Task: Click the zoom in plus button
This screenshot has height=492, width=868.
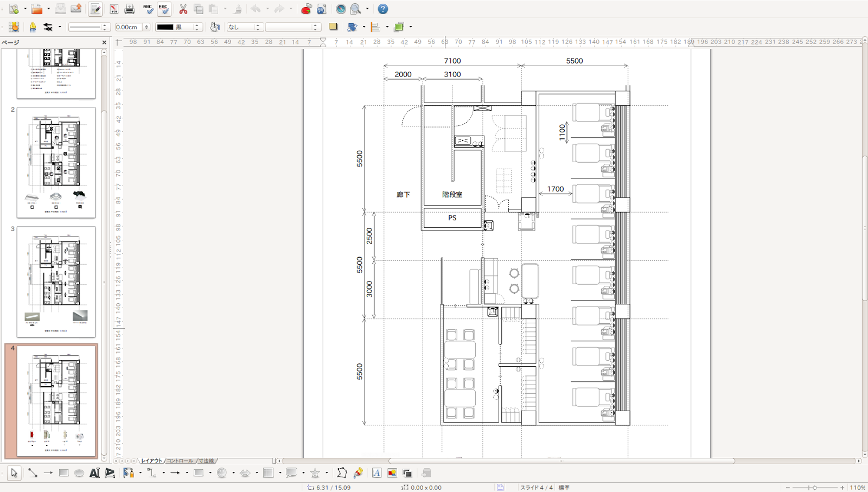Action: (842, 488)
